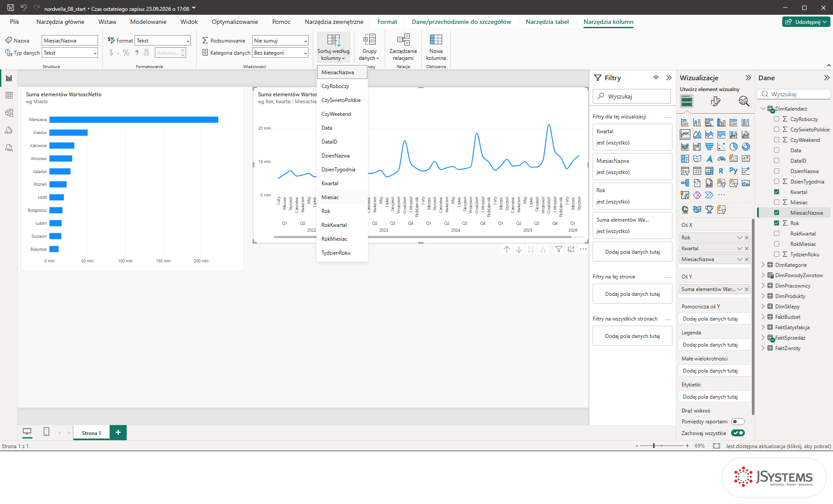The height and width of the screenshot is (504, 833).
Task: Collapse the DimKalendarz table
Action: point(763,108)
